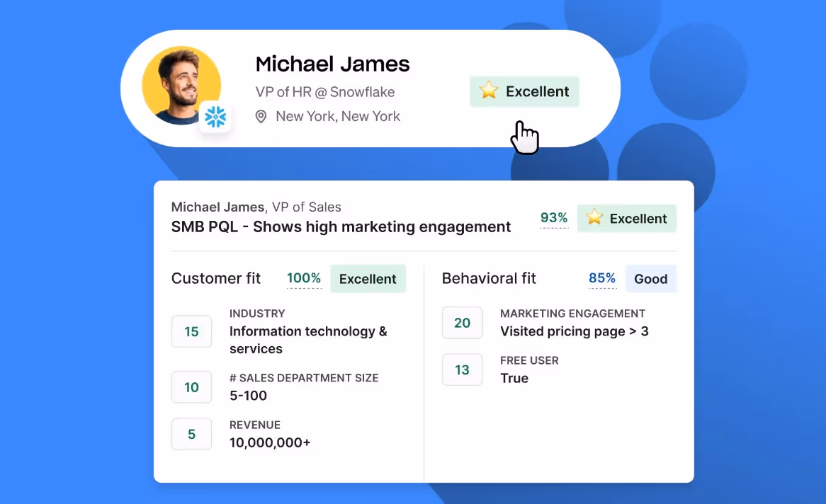Viewport: 826px width, 504px height.
Task: Click the Marketing Engagement score icon showing 20
Action: tap(462, 323)
